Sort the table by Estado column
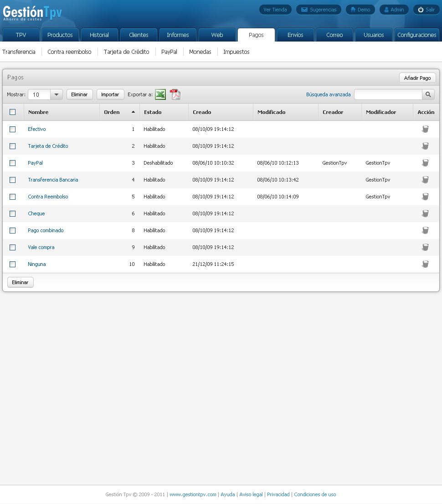 [153, 112]
